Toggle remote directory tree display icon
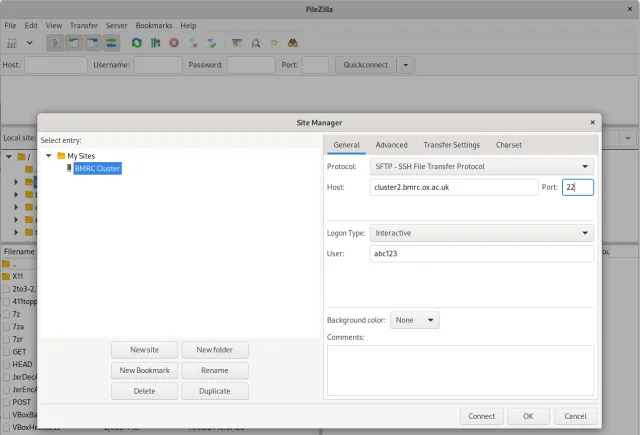 tap(93, 43)
